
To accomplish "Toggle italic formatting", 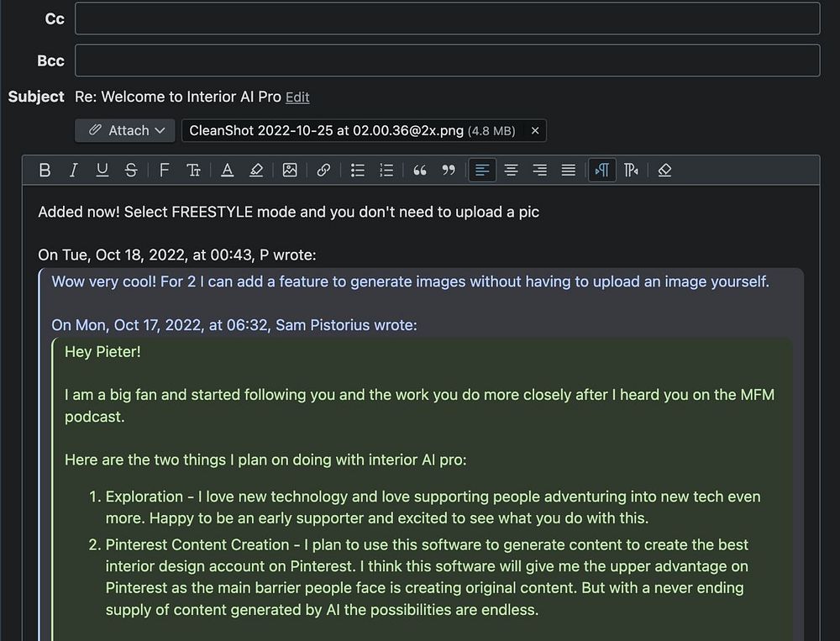I will tap(73, 171).
